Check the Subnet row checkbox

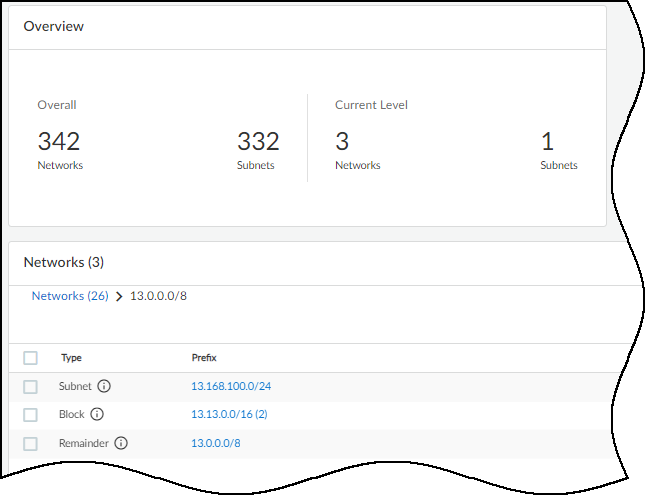pyautogui.click(x=30, y=387)
